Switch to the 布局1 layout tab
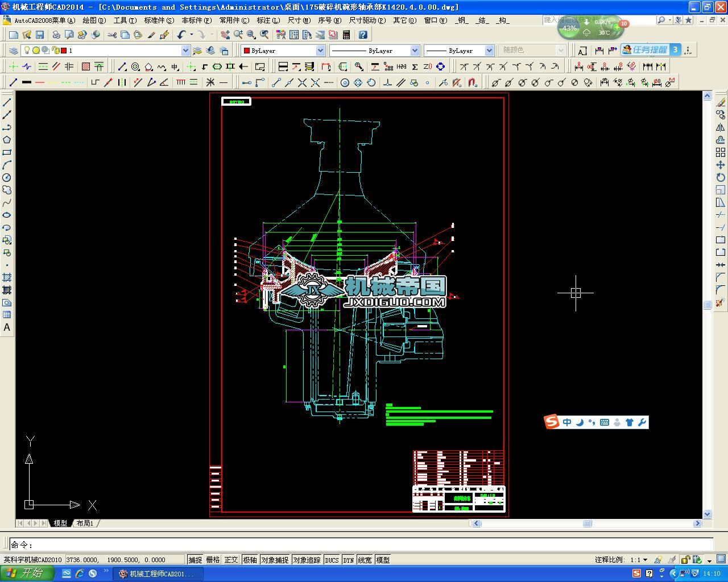728x582 pixels. point(85,523)
